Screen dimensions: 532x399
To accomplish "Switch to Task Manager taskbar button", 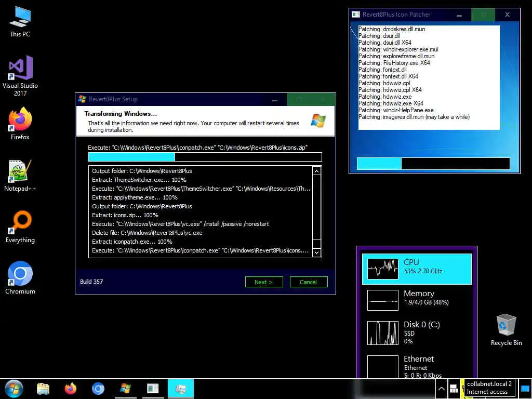I will coord(181,389).
